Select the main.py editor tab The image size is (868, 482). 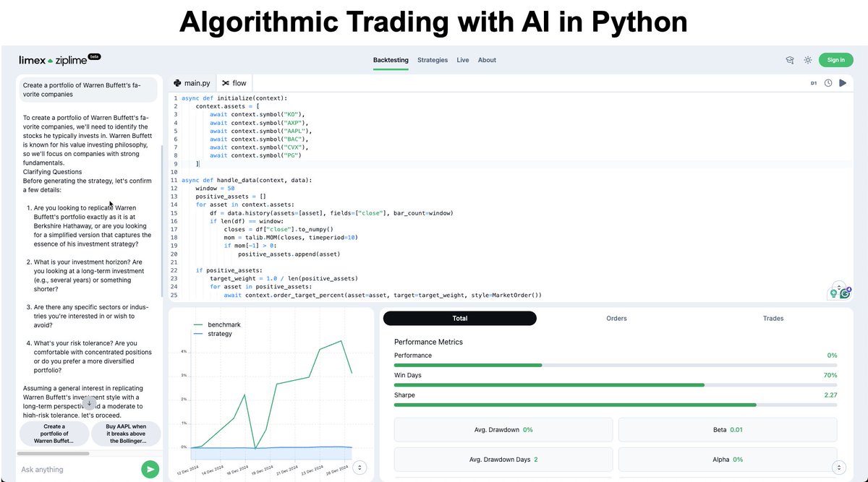click(x=192, y=83)
